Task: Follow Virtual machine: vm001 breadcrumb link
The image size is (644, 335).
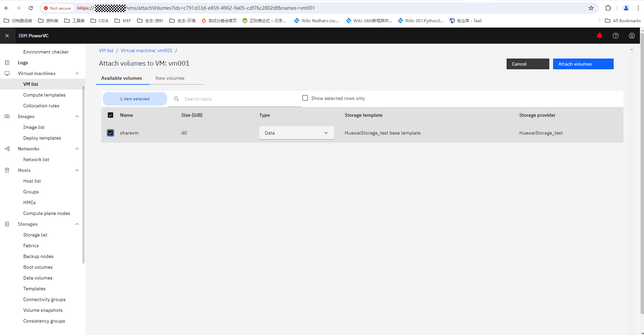Action: point(147,50)
